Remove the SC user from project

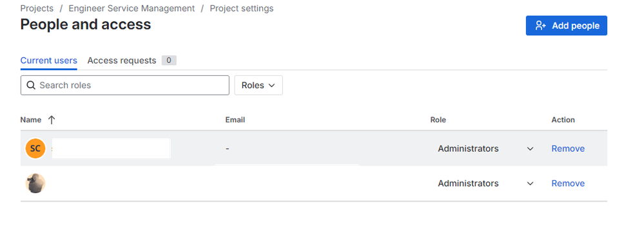pos(568,149)
